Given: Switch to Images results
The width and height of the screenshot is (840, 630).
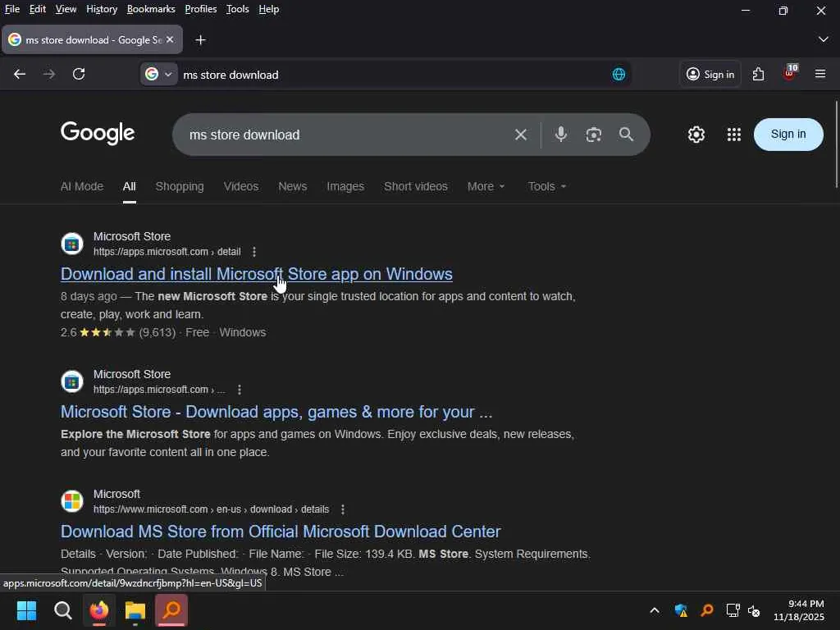Looking at the screenshot, I should point(345,186).
